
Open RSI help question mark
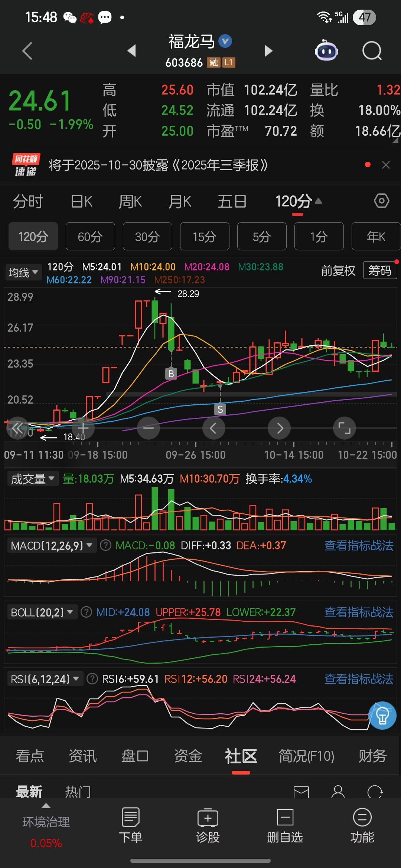click(92, 679)
